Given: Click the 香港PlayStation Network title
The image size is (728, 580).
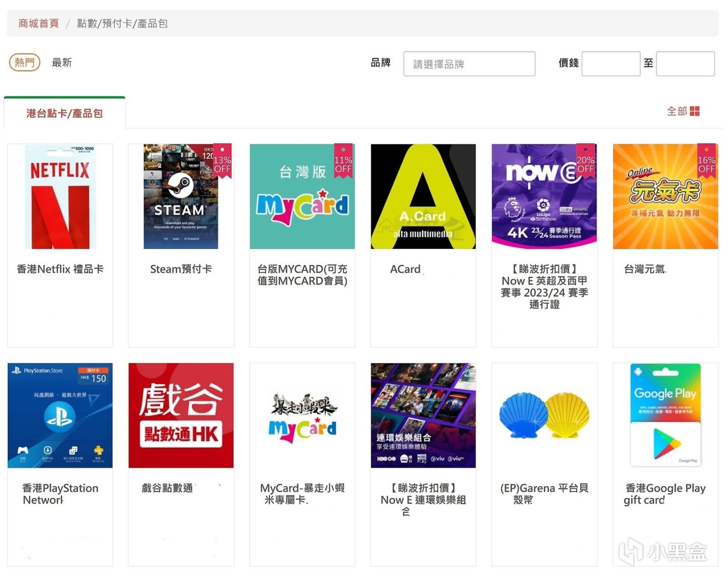Looking at the screenshot, I should tap(60, 494).
